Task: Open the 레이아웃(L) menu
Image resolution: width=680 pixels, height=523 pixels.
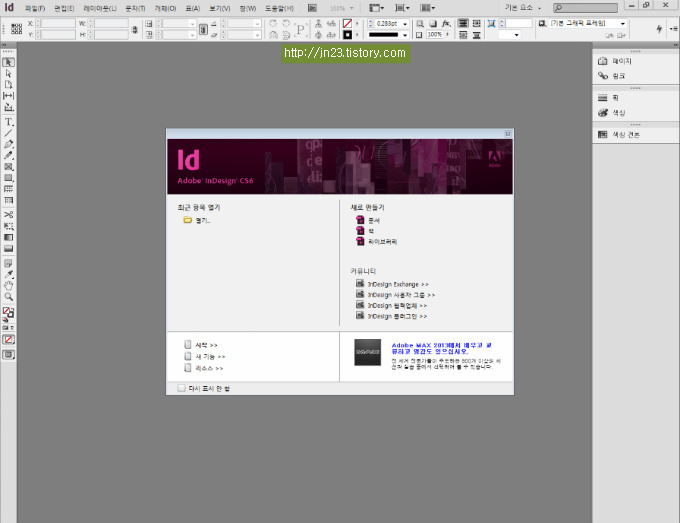Action: click(100, 8)
